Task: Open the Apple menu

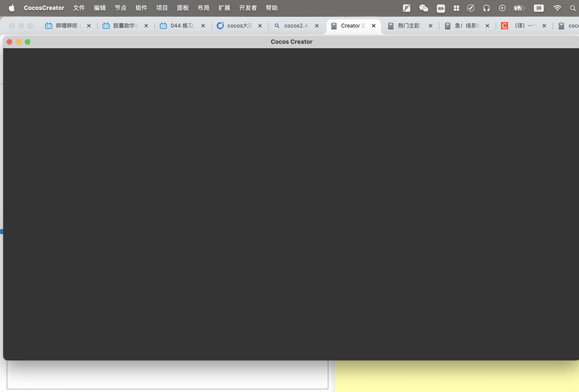Action: (x=12, y=8)
